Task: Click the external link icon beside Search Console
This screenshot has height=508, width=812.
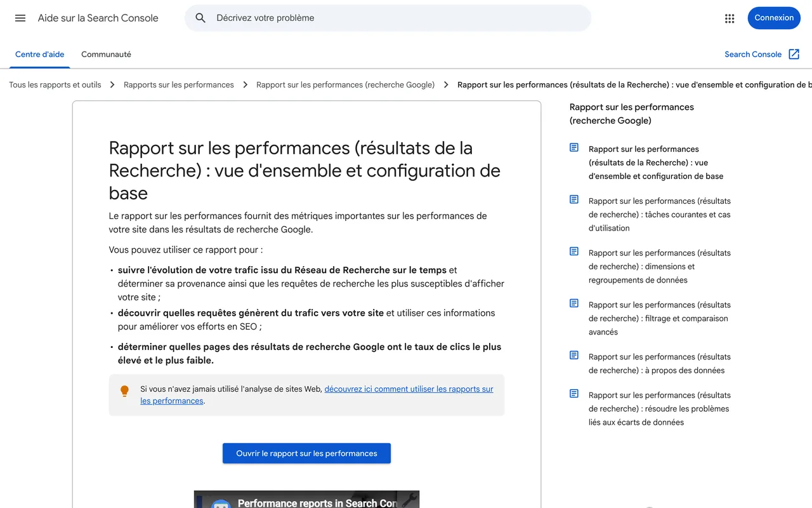Action: 794,54
